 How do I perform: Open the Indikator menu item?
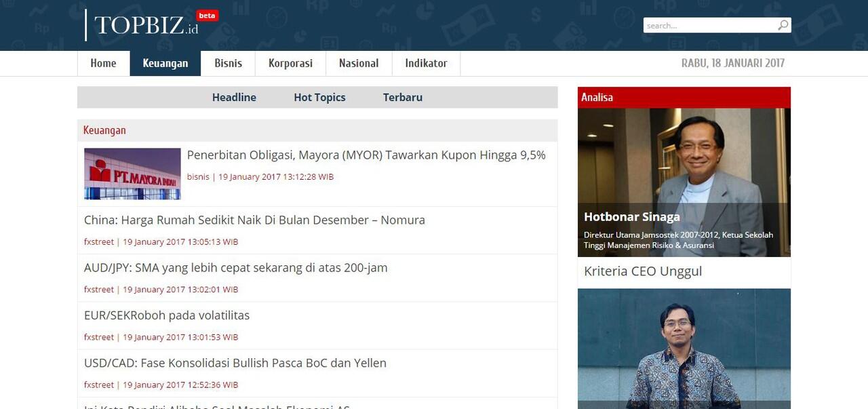426,63
